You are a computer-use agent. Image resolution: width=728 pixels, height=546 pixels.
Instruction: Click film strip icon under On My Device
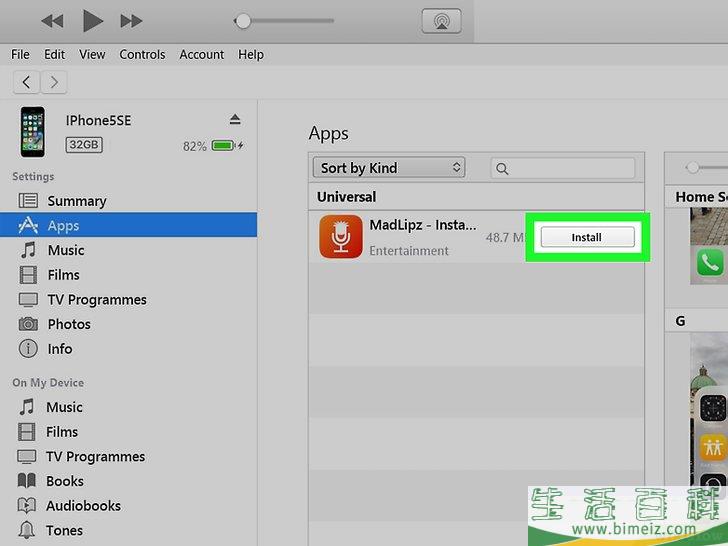coord(26,432)
